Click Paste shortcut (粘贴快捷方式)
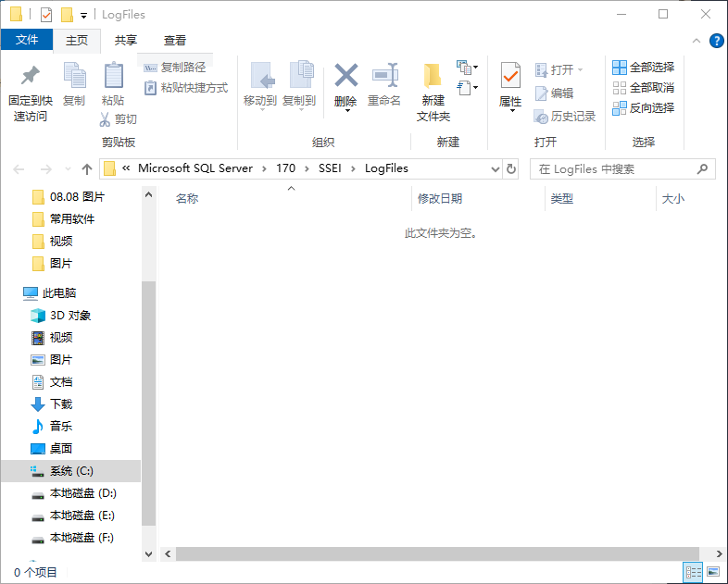 tap(186, 88)
